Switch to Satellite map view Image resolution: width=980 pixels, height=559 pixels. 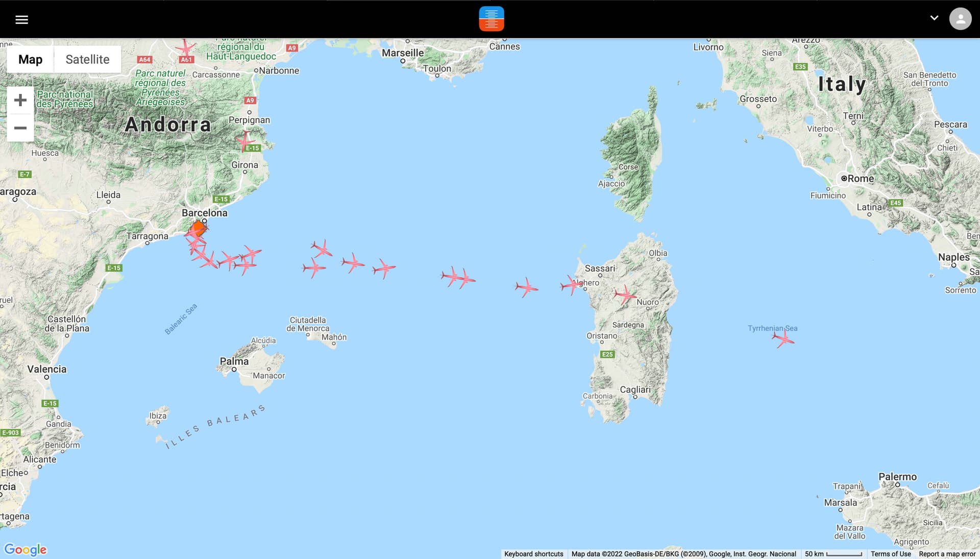point(87,59)
